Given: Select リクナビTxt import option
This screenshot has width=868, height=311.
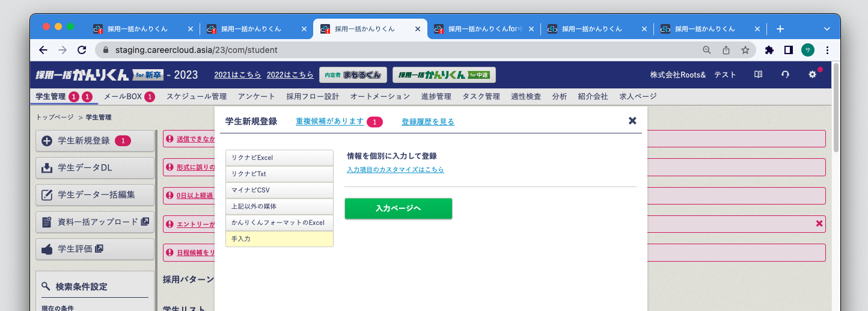Looking at the screenshot, I should [x=280, y=174].
